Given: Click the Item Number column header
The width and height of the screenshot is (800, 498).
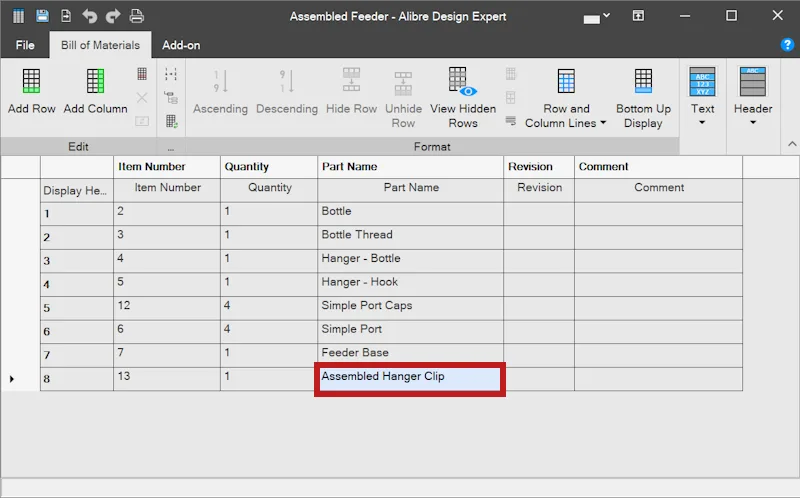Looking at the screenshot, I should click(167, 167).
